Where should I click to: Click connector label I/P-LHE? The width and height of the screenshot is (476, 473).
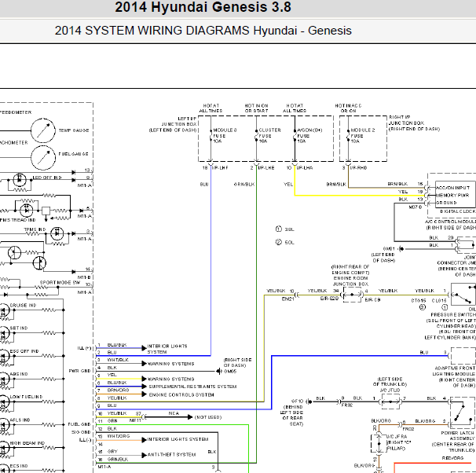(266, 168)
